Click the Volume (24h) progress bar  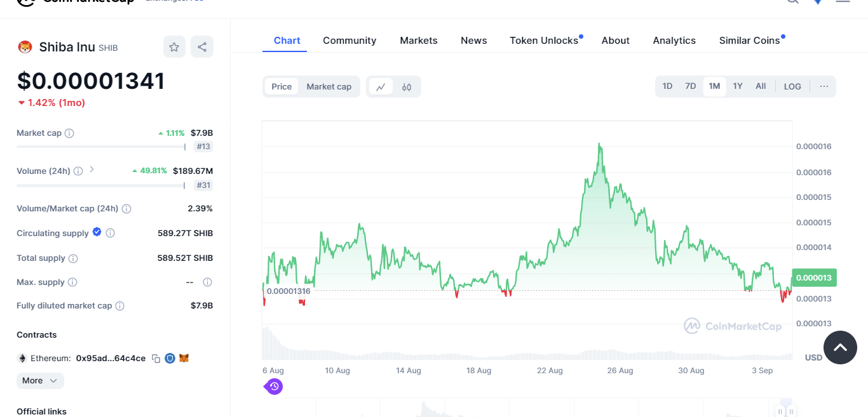[101, 185]
